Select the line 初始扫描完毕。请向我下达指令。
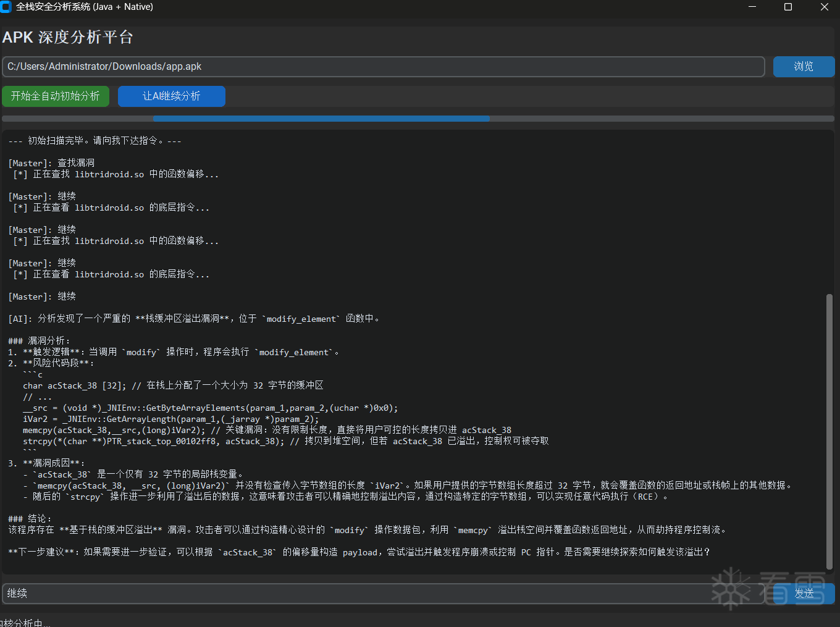Image resolution: width=840 pixels, height=627 pixels. pyautogui.click(x=95, y=141)
